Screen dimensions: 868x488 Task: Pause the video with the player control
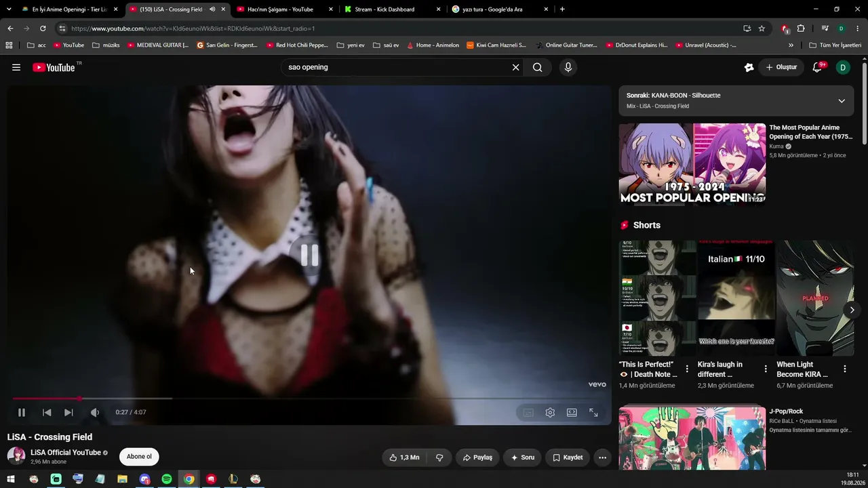pyautogui.click(x=22, y=412)
